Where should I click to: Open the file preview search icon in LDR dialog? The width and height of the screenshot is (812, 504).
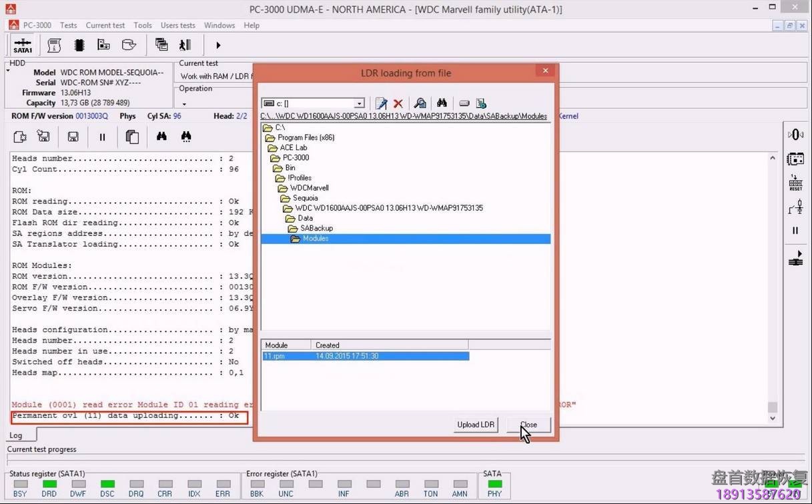click(x=419, y=103)
